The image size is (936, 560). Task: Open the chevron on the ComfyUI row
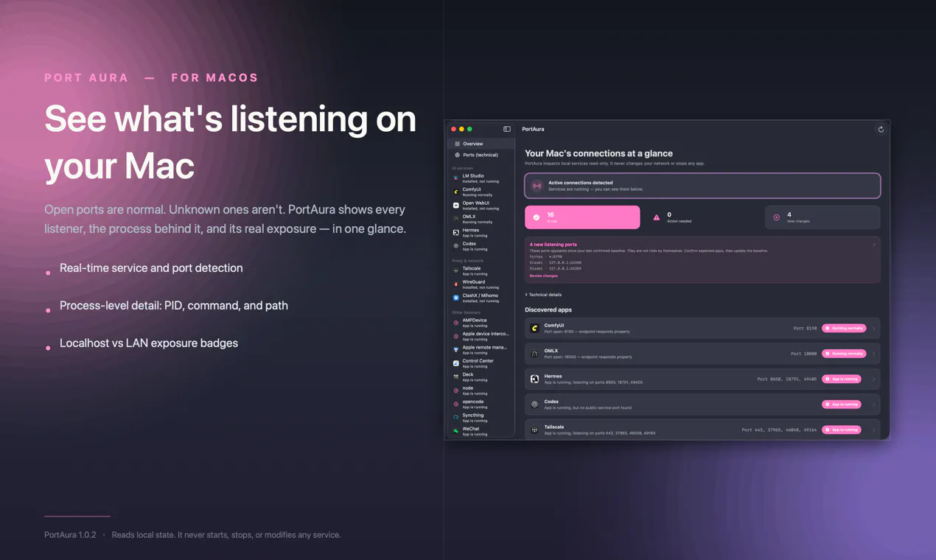click(874, 328)
